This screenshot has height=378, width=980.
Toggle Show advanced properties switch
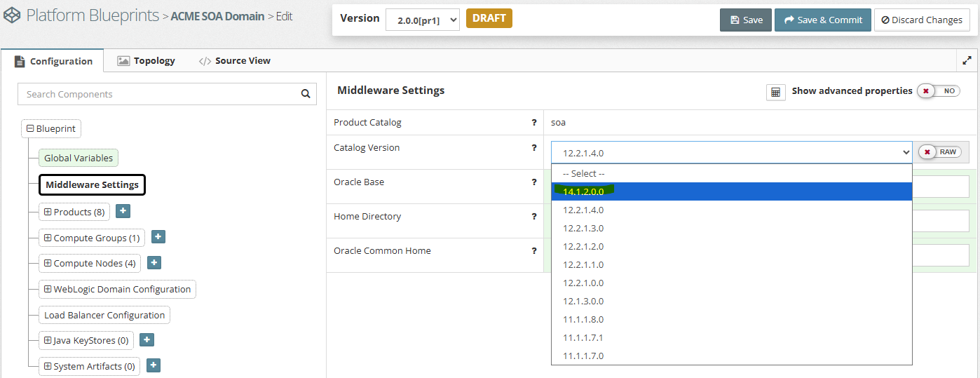[x=938, y=91]
